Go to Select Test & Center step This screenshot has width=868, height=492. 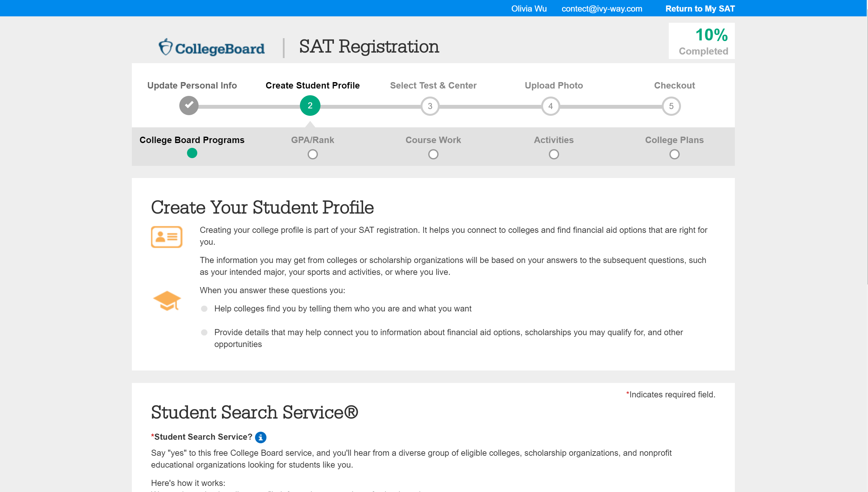433,86
